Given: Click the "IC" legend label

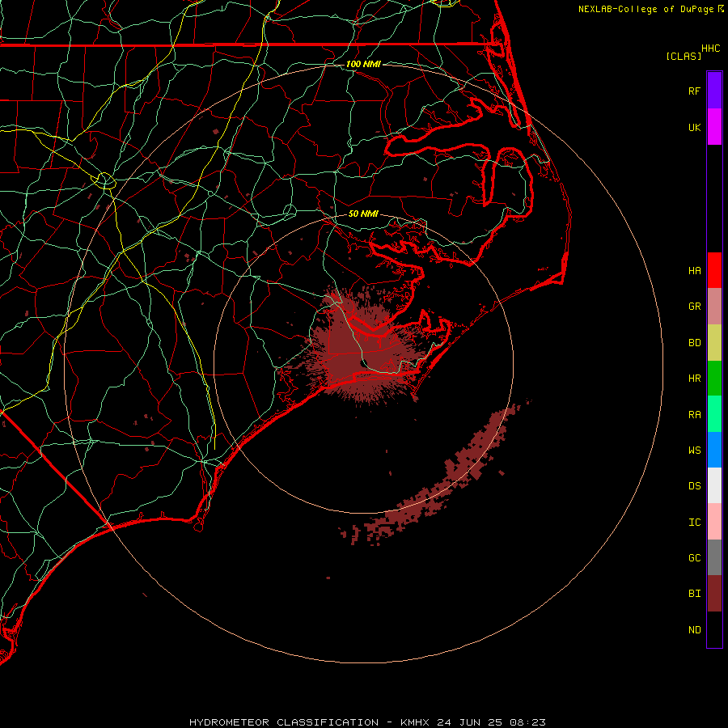Looking at the screenshot, I should tap(694, 522).
